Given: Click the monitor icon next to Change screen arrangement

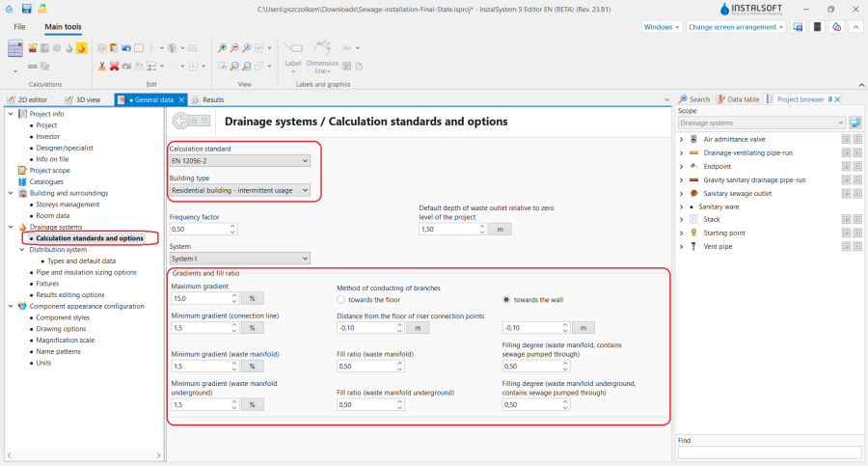Looking at the screenshot, I should (x=798, y=27).
